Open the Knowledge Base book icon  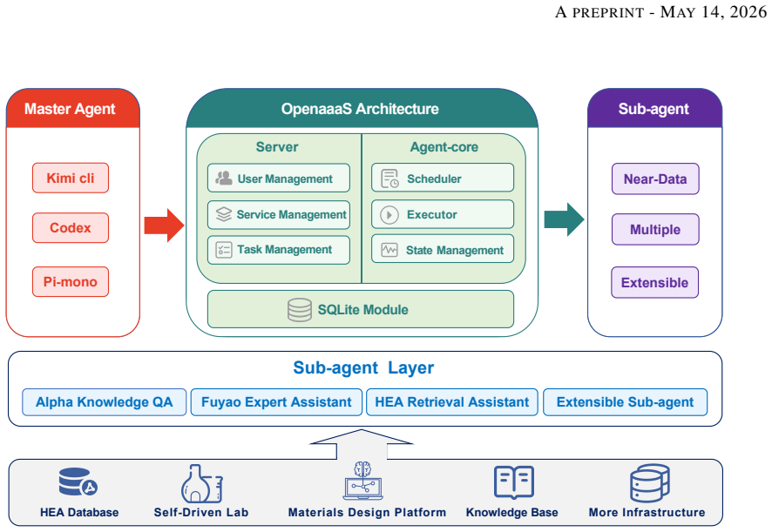coord(513,481)
